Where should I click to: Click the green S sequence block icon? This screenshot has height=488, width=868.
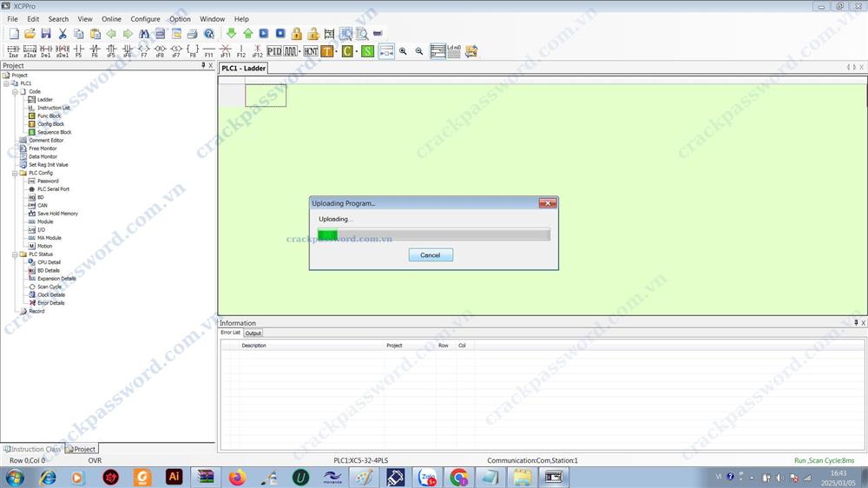coord(367,51)
